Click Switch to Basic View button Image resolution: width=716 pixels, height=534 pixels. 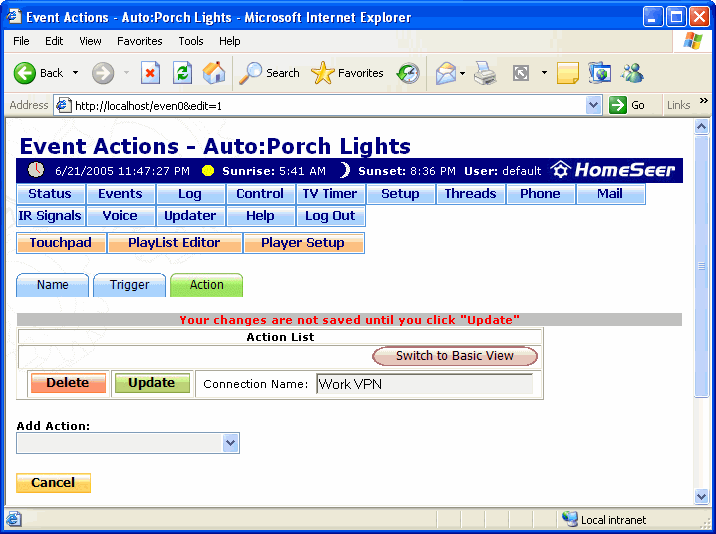coord(455,356)
